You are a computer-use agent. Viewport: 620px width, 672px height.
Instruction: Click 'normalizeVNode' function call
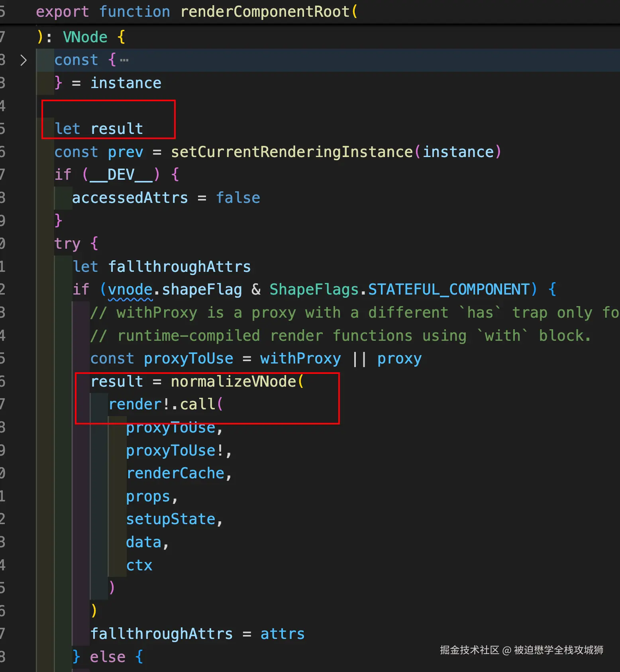coord(233,382)
